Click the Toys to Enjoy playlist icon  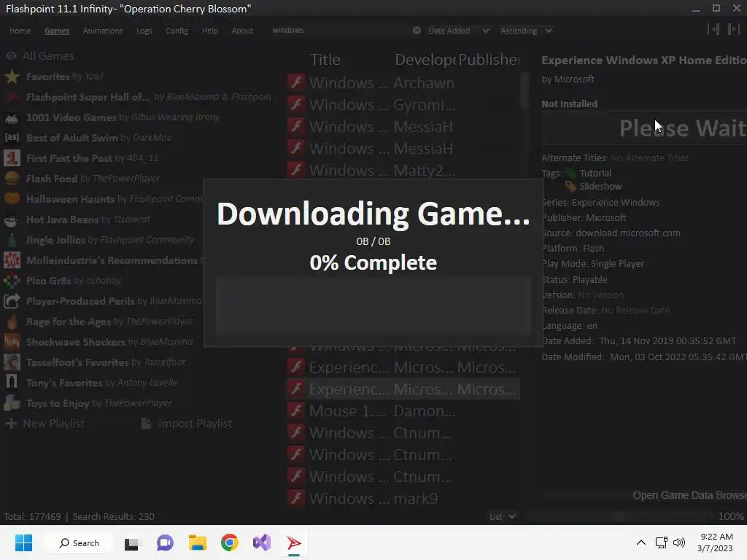(12, 402)
